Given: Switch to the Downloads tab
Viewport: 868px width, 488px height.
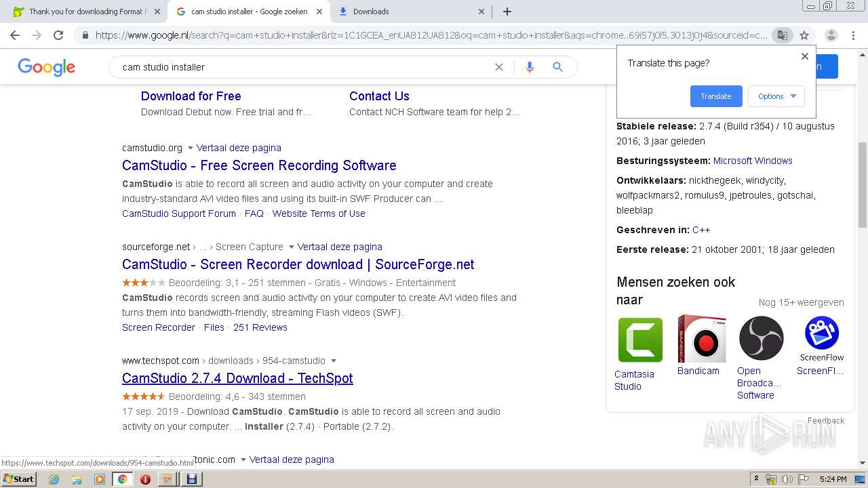Looking at the screenshot, I should (x=371, y=12).
